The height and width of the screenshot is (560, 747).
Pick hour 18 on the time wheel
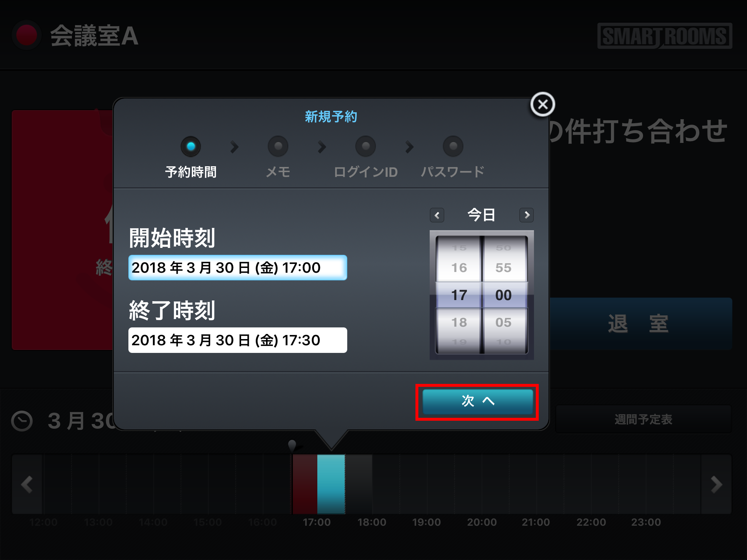(x=459, y=322)
